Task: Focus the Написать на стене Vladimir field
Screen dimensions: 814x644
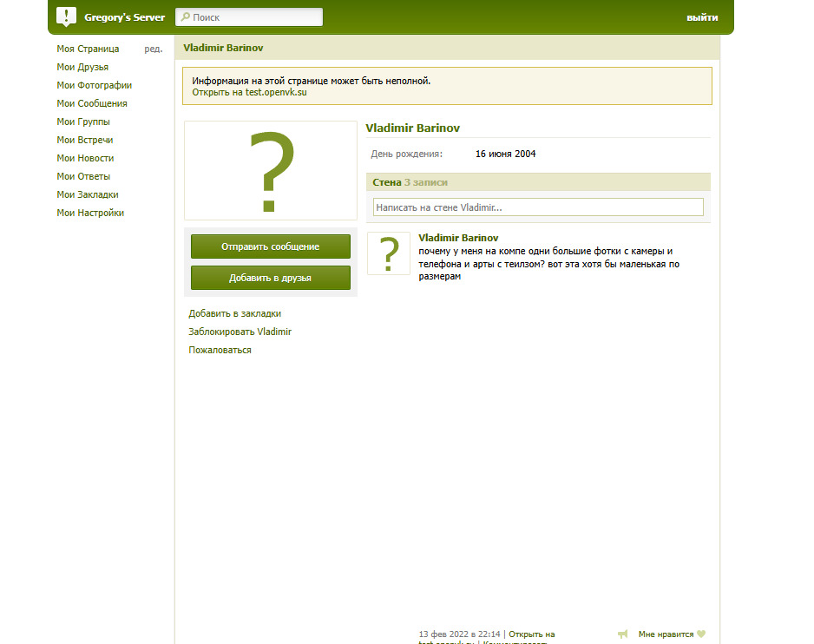Action: 538,207
